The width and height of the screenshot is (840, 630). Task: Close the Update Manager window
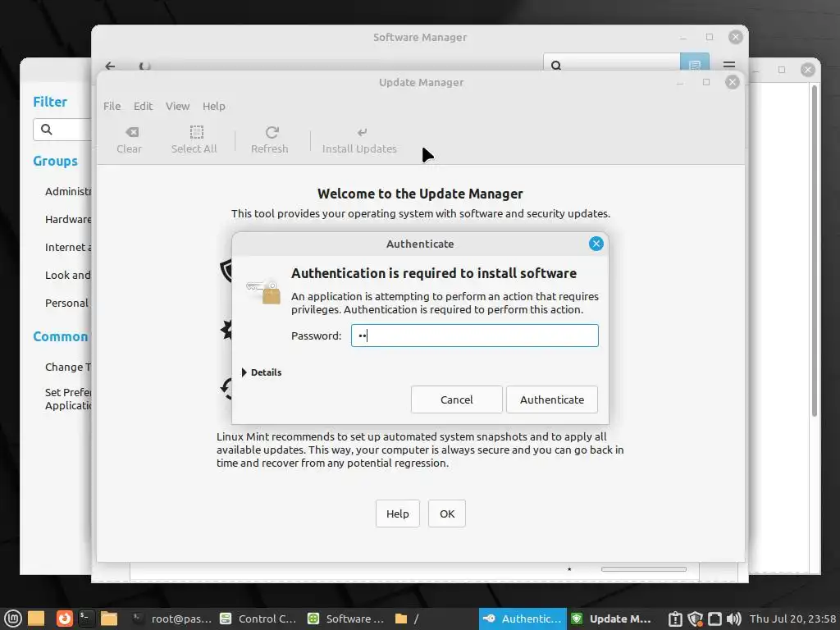[733, 82]
